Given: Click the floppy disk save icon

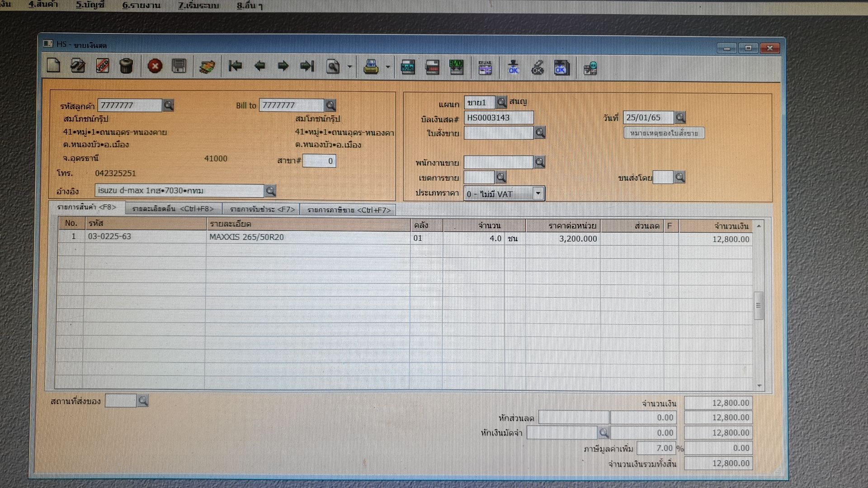Looking at the screenshot, I should 179,66.
